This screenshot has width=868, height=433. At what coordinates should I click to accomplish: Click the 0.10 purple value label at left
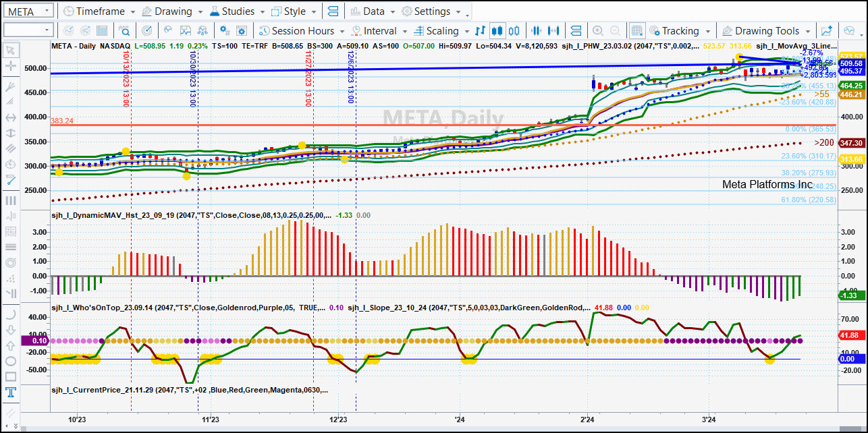click(36, 341)
